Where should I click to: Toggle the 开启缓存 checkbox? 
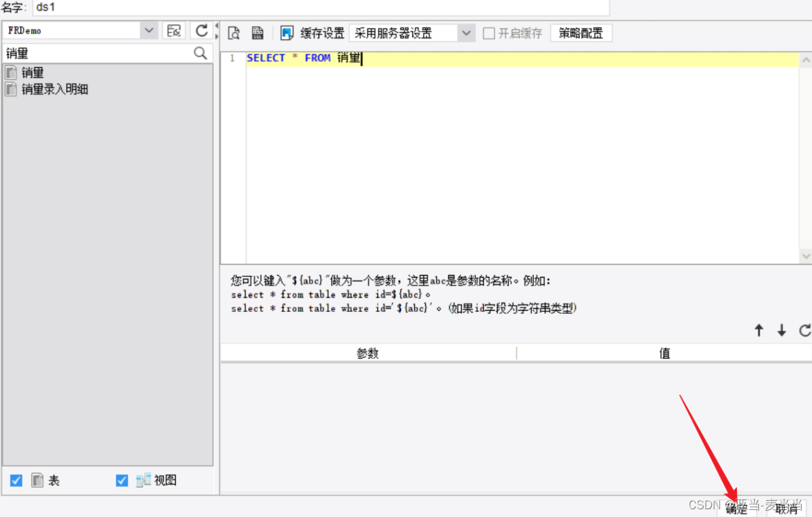coord(489,33)
